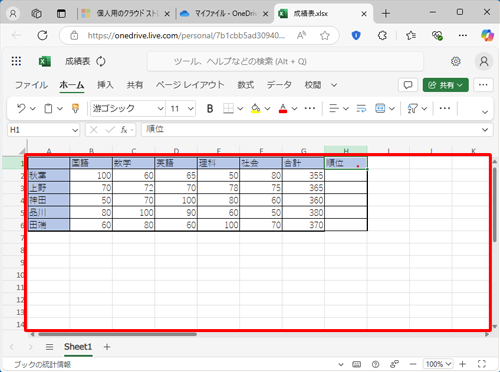Click the blue shield icon in browser toolbar
The image size is (500, 372).
click(356, 35)
